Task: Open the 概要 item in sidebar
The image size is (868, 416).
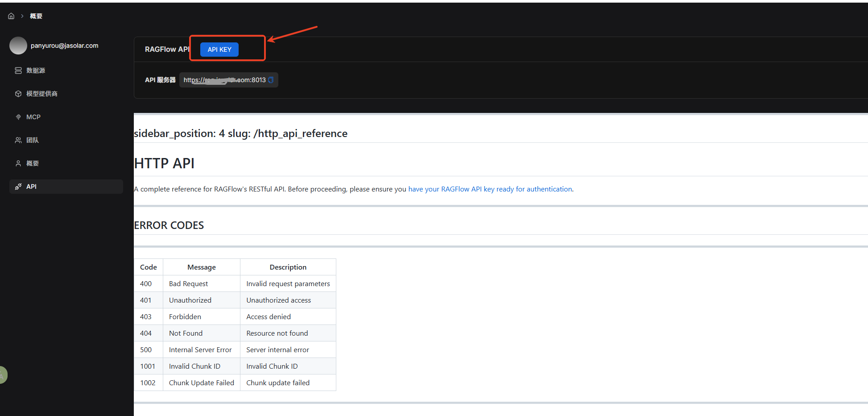Action: pos(33,163)
